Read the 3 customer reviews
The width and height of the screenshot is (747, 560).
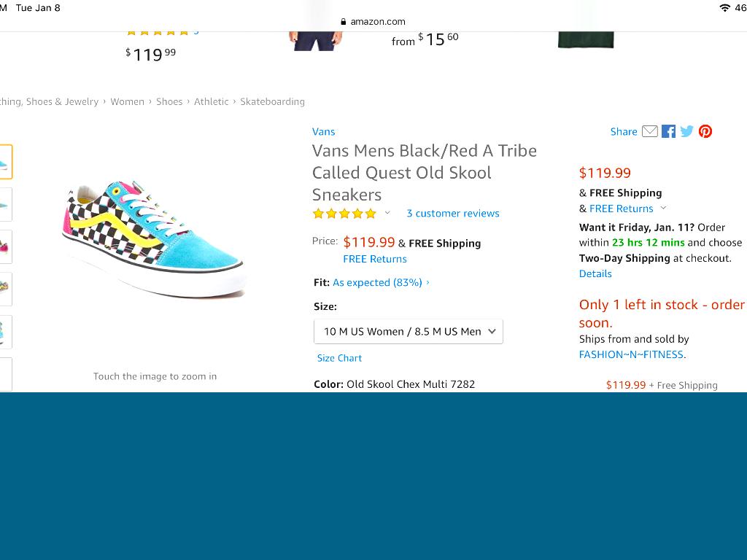click(453, 214)
